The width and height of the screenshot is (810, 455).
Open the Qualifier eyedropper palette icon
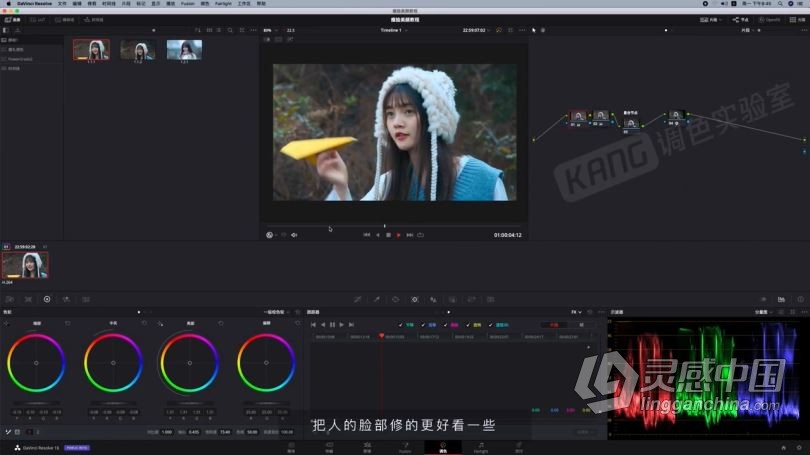377,300
